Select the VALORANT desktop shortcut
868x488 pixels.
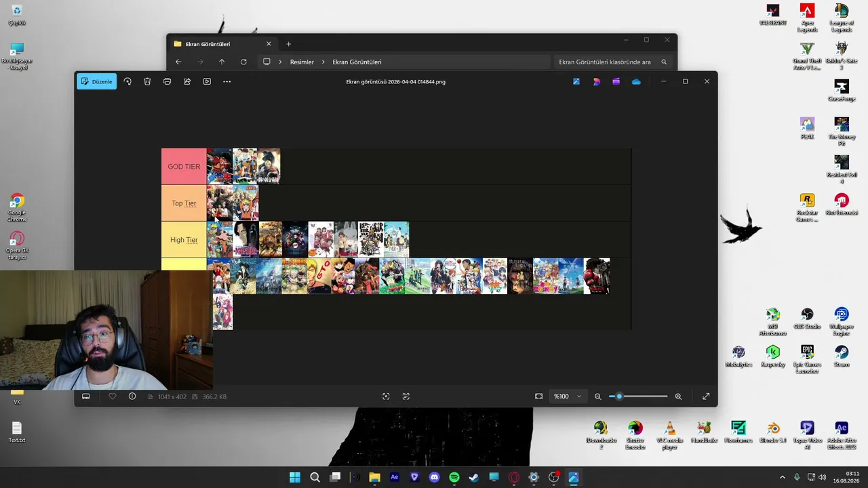[x=772, y=14]
